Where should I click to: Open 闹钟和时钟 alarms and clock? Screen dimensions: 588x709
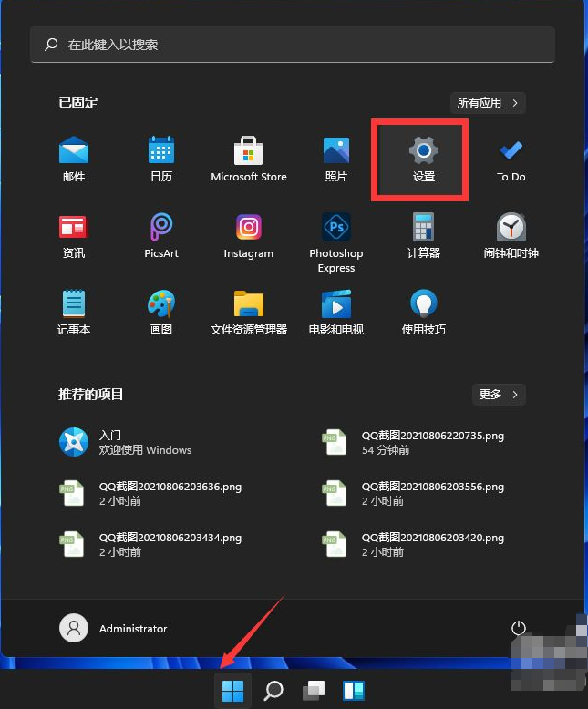pyautogui.click(x=511, y=236)
